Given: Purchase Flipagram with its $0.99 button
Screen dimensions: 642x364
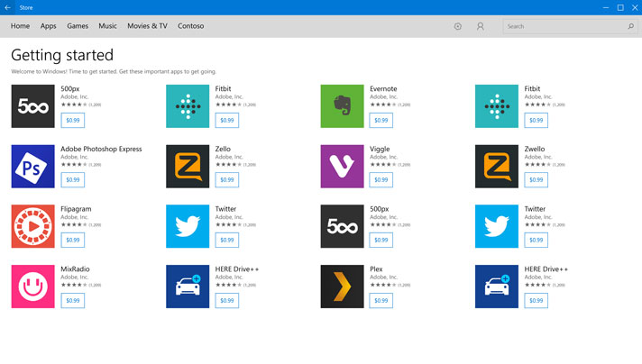Looking at the screenshot, I should [73, 240].
